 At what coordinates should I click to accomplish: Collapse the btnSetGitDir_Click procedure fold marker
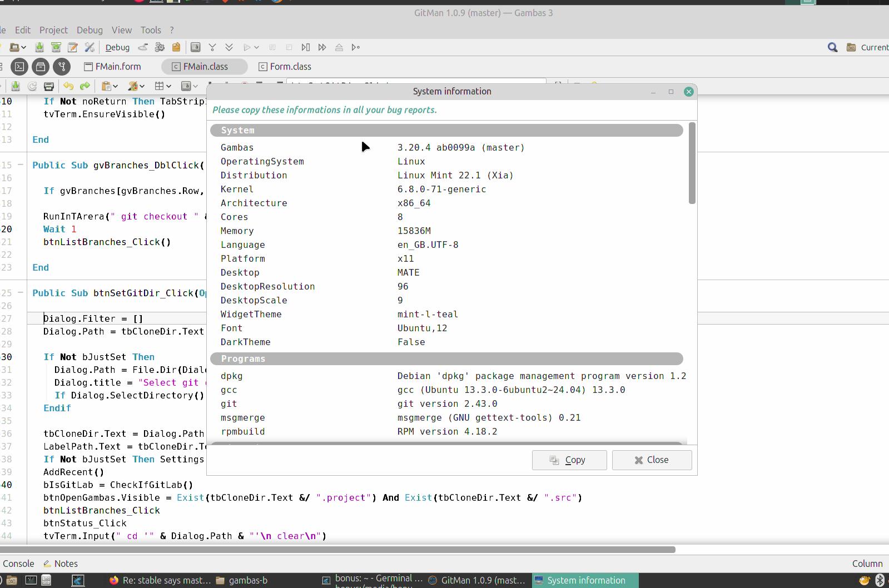21,293
